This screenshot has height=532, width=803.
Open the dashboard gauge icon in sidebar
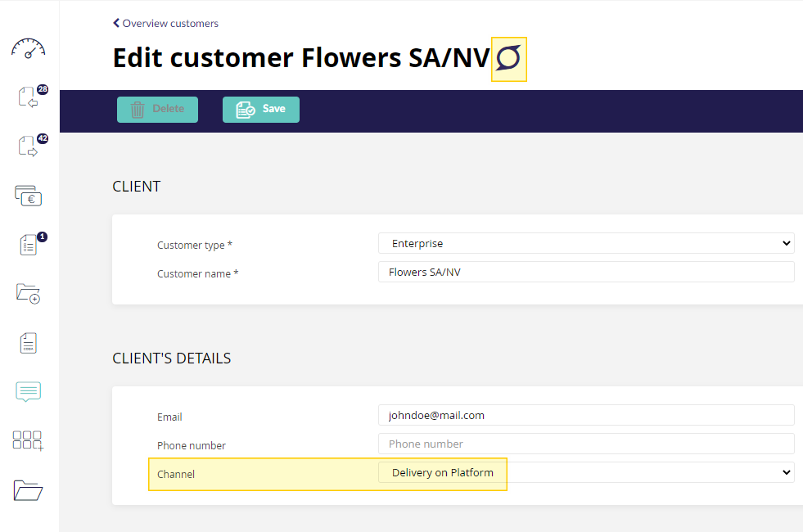[x=28, y=48]
